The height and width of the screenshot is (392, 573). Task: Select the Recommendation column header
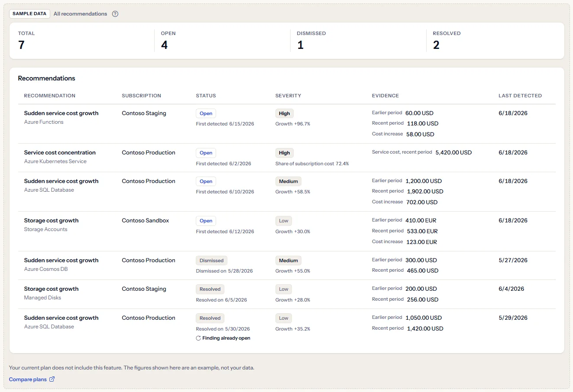tap(50, 96)
